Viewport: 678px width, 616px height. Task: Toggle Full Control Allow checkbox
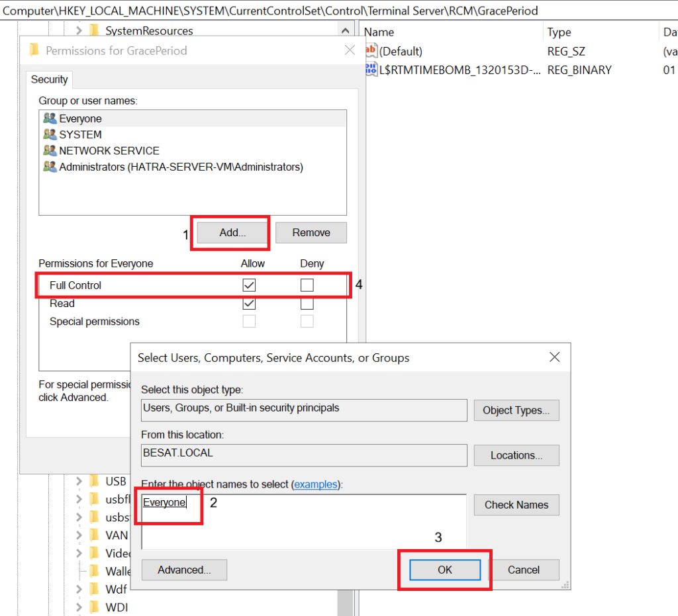click(249, 285)
